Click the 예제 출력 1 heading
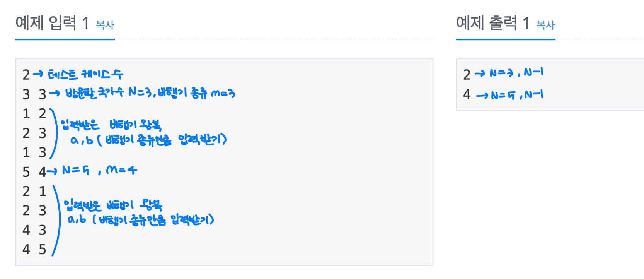Image resolution: width=644 pixels, height=279 pixels. click(493, 23)
